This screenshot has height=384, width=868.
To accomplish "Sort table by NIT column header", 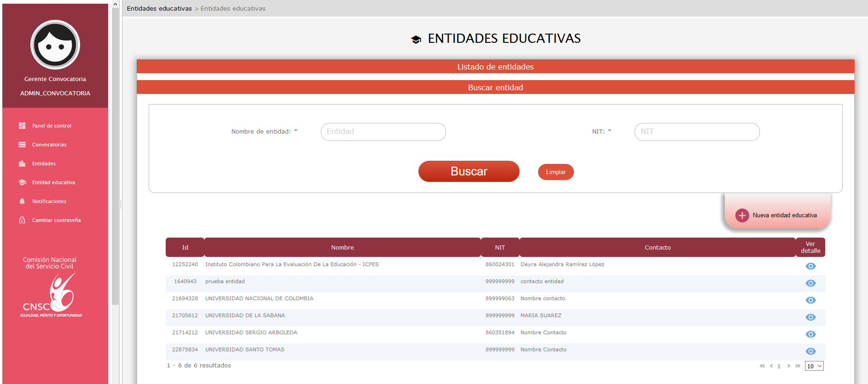I will (500, 247).
